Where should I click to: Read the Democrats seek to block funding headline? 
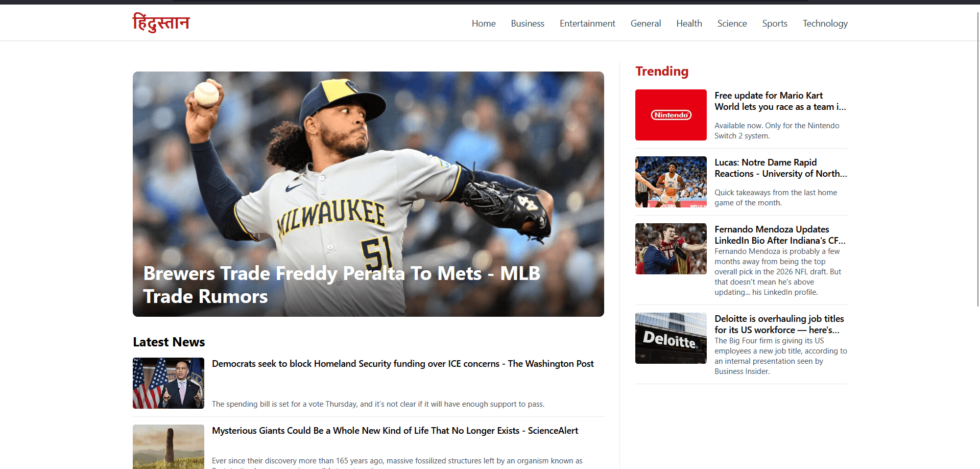click(x=403, y=364)
